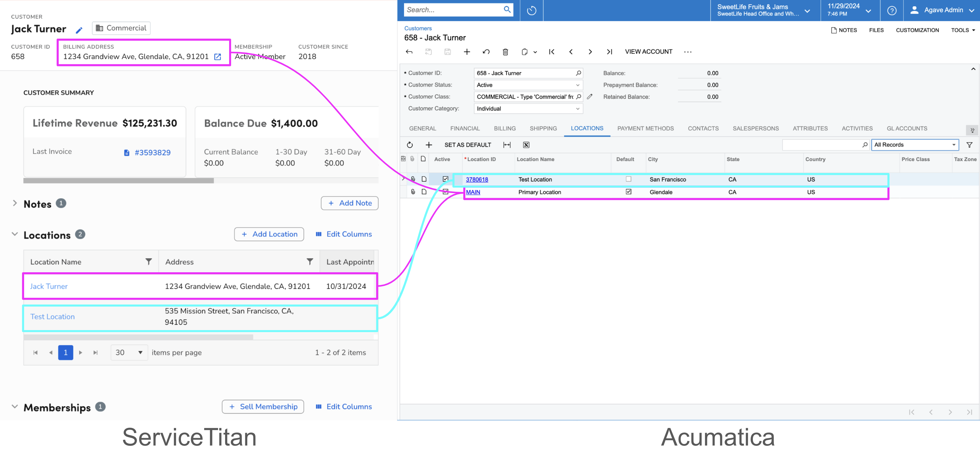Switch to the FINANCIAL tab
Viewport: 980px width, 460px height.
[465, 128]
